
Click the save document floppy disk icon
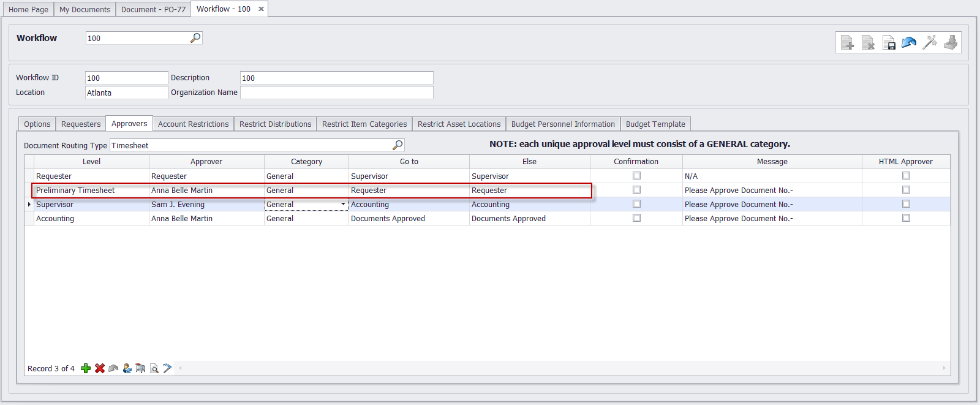889,42
